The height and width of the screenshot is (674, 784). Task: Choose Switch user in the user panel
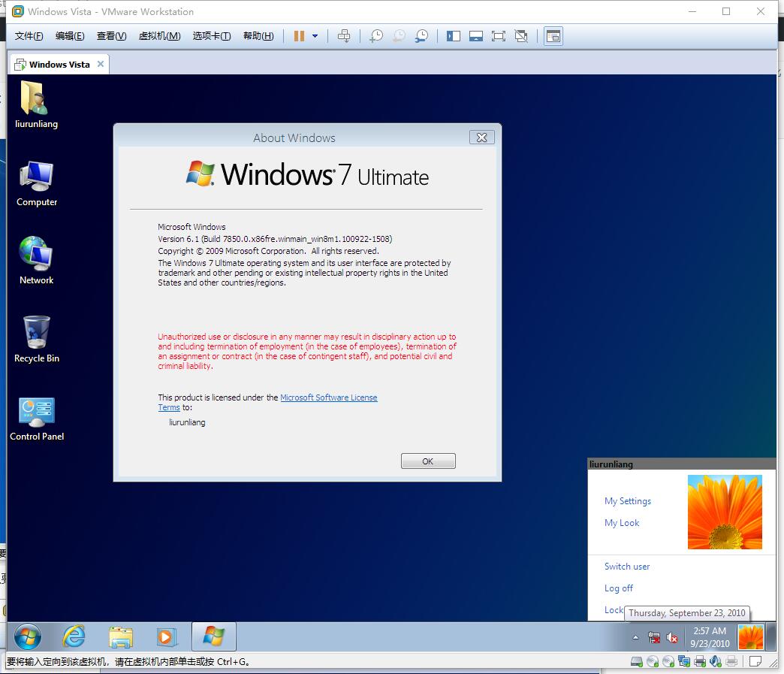pyautogui.click(x=627, y=567)
